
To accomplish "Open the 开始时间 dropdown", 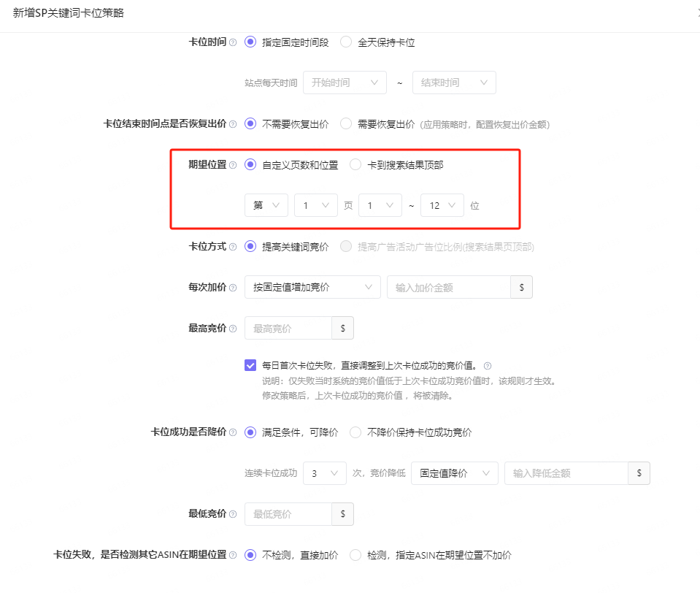I will point(345,83).
